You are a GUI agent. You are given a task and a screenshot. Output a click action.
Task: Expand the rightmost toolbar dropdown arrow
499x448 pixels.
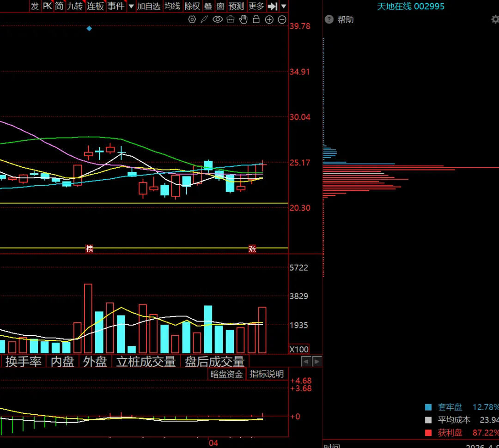[284, 6]
